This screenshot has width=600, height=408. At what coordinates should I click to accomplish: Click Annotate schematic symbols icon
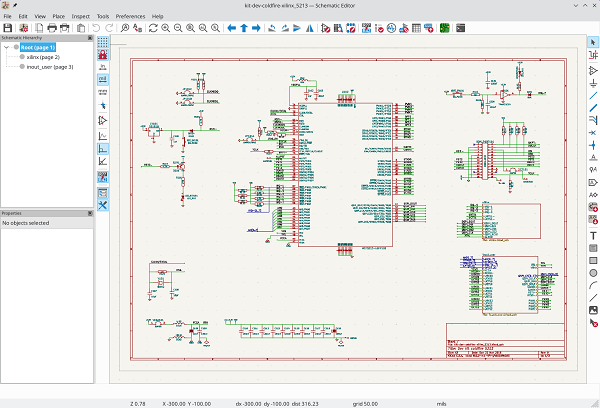(x=367, y=28)
